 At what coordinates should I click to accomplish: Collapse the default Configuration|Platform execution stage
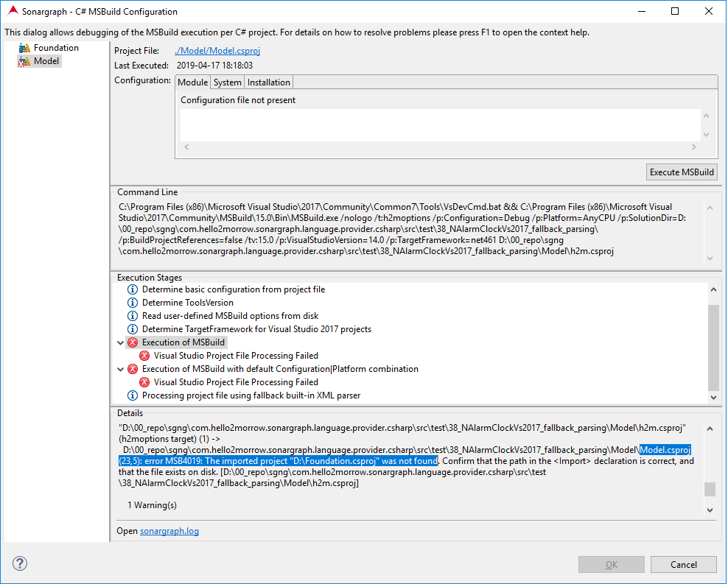pos(120,368)
